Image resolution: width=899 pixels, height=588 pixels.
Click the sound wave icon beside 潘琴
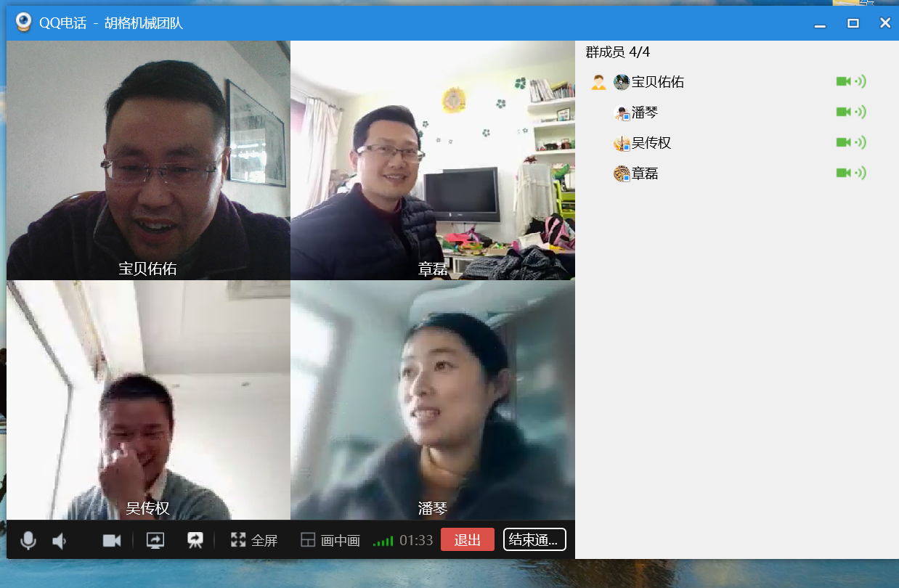861,112
